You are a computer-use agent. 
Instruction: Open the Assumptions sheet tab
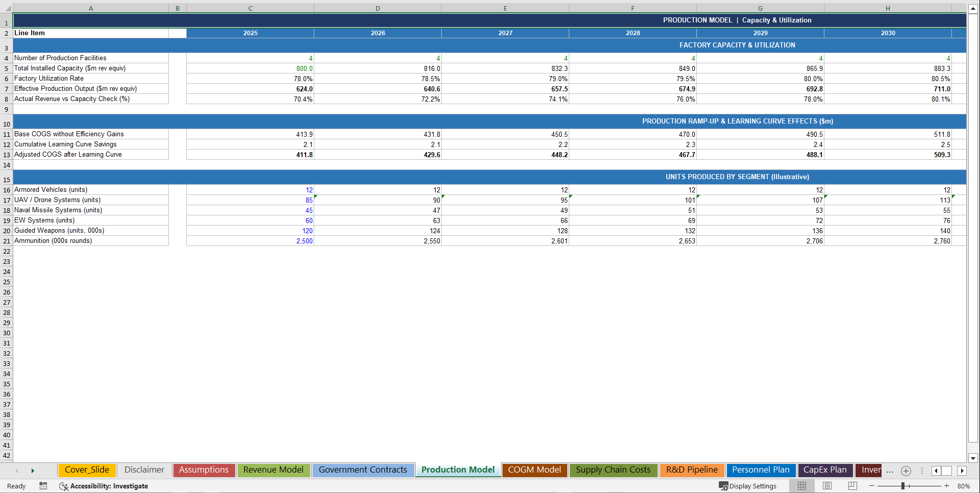tap(204, 470)
